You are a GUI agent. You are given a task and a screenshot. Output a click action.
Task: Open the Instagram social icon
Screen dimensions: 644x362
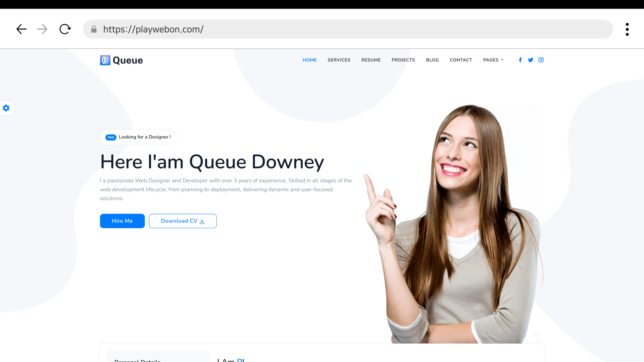click(541, 60)
